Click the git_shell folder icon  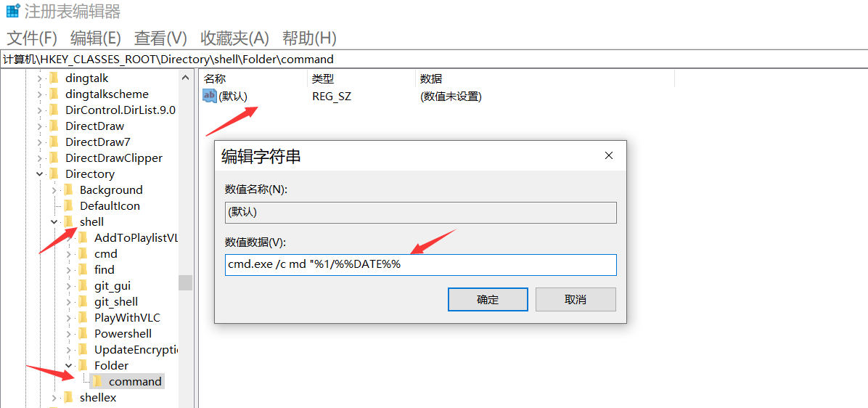[83, 302]
